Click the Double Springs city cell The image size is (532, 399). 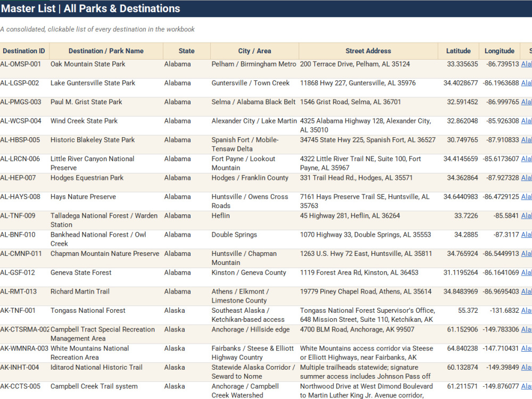point(254,240)
